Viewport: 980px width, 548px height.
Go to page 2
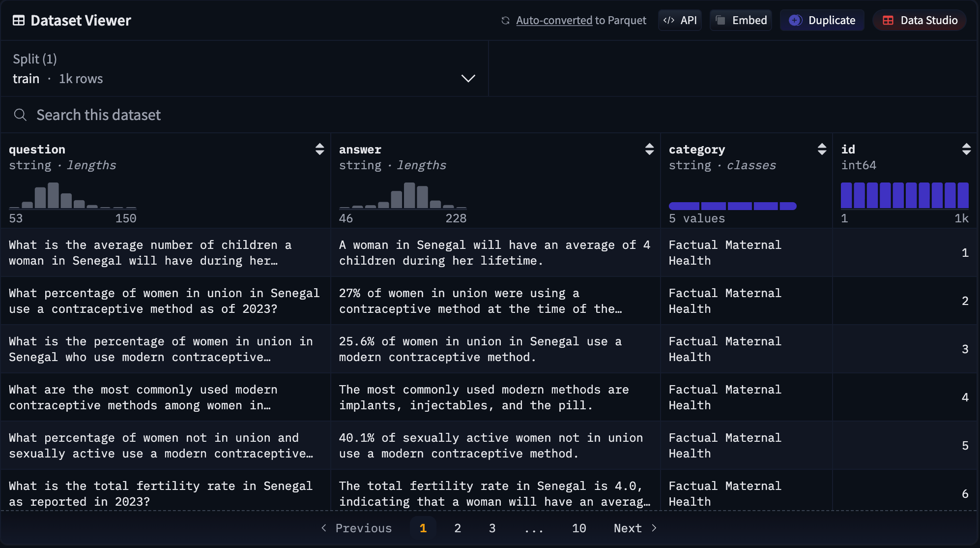tap(458, 528)
